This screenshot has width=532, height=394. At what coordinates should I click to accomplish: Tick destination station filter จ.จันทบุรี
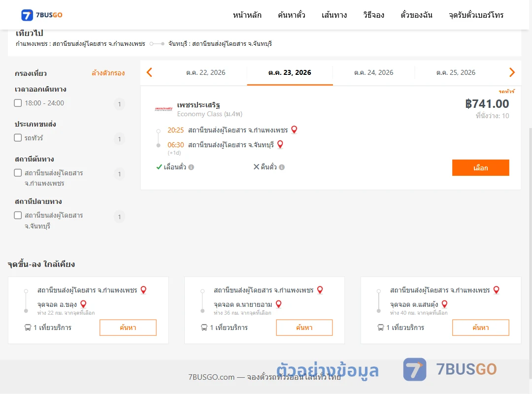click(x=18, y=215)
